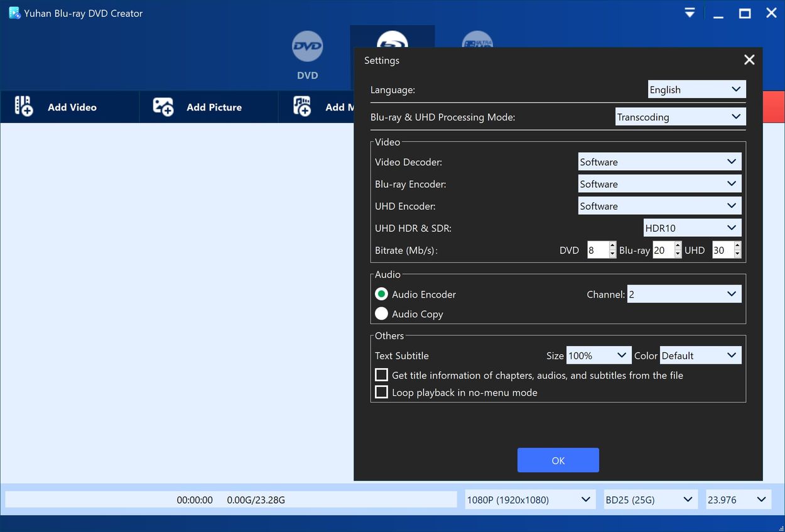Viewport: 785px width, 532px height.
Task: Click the Yuhan Blu-ray DVD Creator logo
Action: [x=14, y=12]
